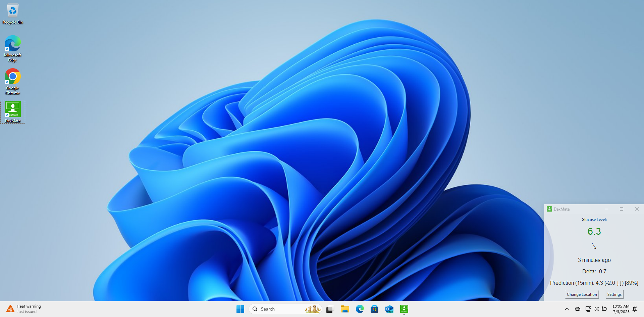Click the 'Prediction (15min)' line
This screenshot has height=317, width=644.
pos(594,283)
